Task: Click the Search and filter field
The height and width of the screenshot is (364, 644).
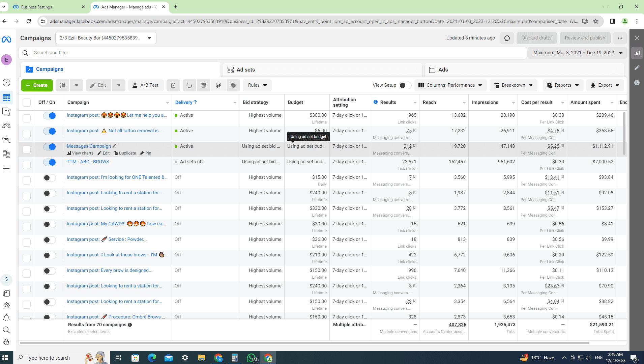Action: coord(272,53)
